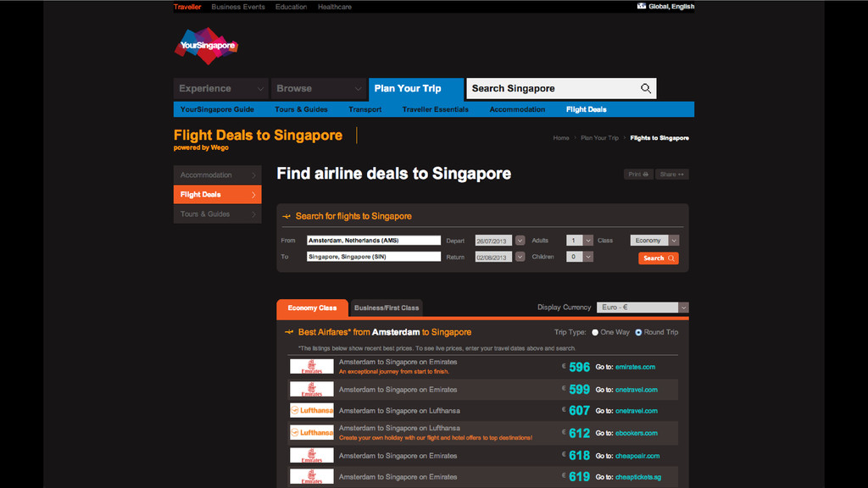Image resolution: width=868 pixels, height=488 pixels.
Task: Open Flight Deals in blue navigation bar
Action: coord(587,109)
